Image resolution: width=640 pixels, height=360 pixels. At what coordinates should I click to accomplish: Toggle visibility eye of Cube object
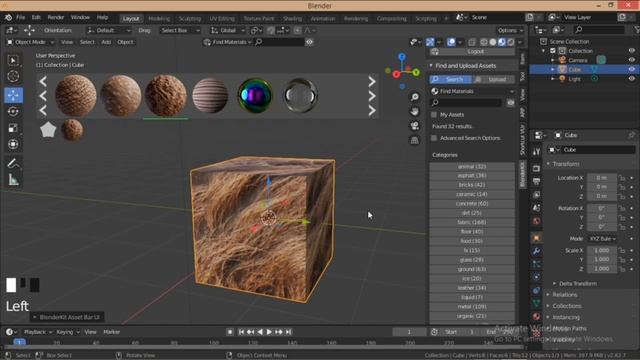click(632, 69)
